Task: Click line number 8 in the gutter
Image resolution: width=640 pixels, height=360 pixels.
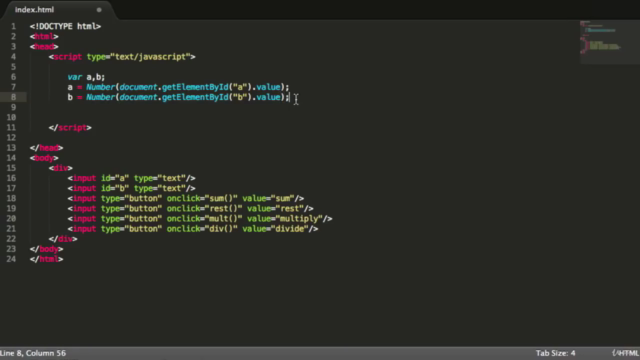Action: [x=13, y=97]
